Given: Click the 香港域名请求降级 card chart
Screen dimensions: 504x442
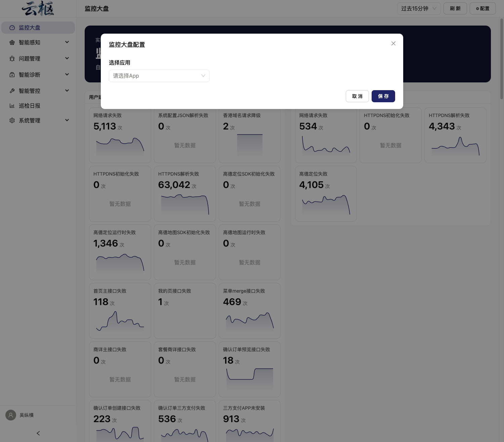Looking at the screenshot, I should click(250, 145).
